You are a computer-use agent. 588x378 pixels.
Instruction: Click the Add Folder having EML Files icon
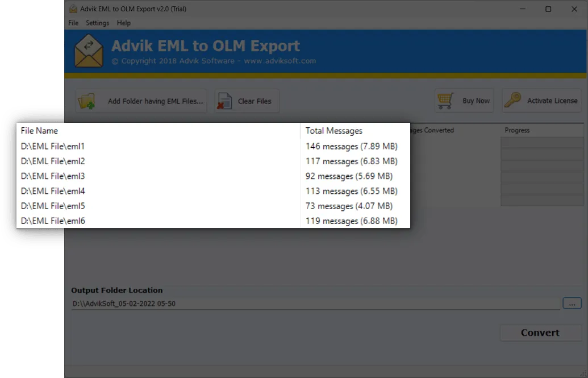[86, 100]
